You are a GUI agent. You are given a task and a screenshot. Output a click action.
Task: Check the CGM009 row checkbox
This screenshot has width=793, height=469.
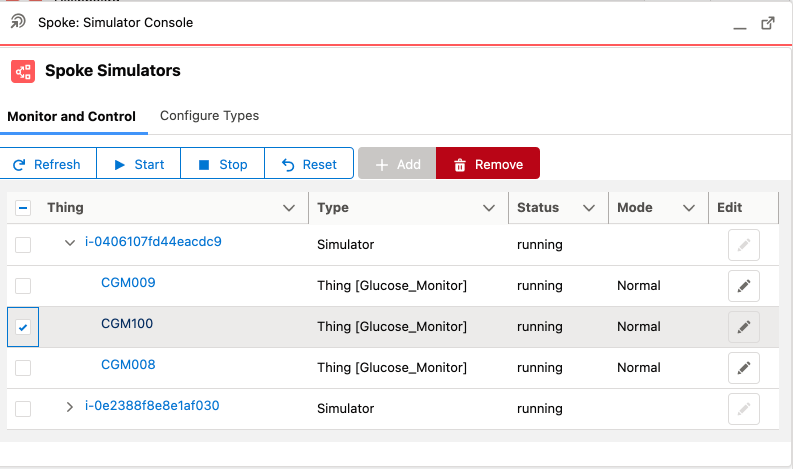click(23, 286)
